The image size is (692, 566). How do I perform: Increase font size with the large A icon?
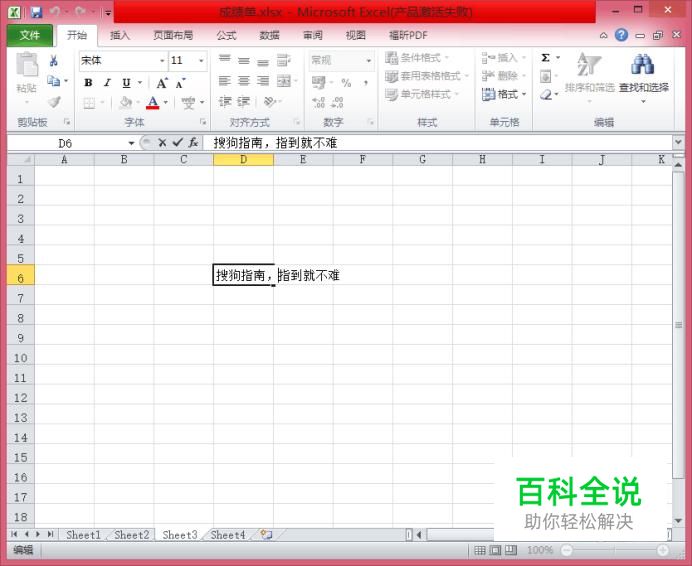[x=162, y=83]
